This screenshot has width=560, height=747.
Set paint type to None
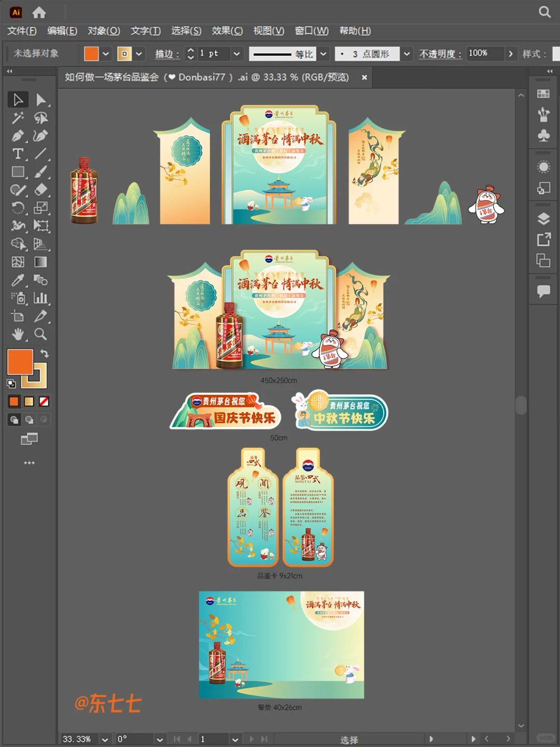(44, 402)
